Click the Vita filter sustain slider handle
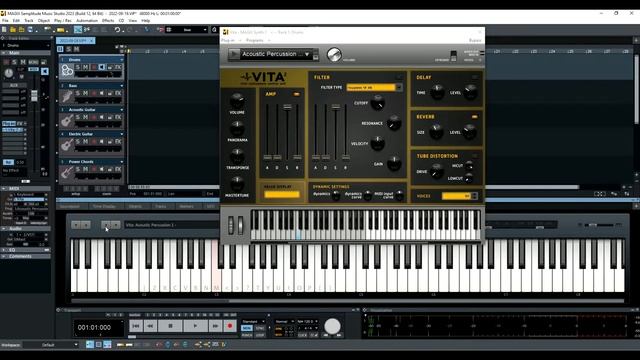640x360 pixels. [336, 107]
